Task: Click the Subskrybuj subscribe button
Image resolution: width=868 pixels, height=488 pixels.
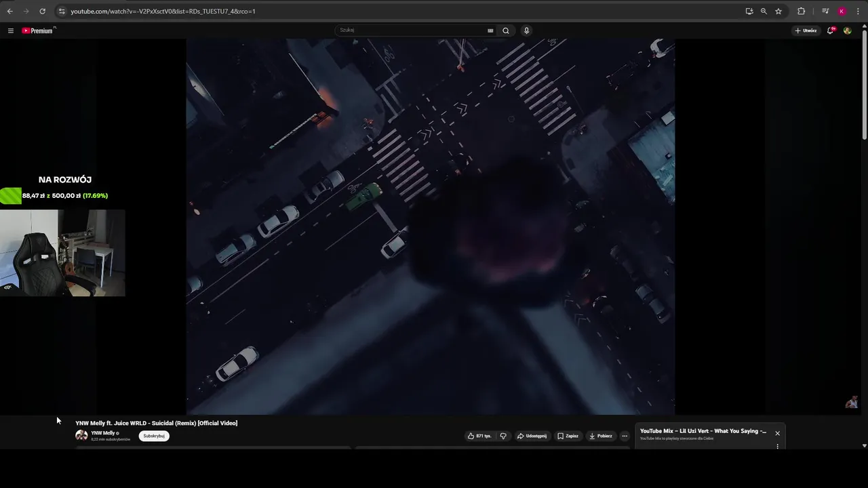Action: 154,436
